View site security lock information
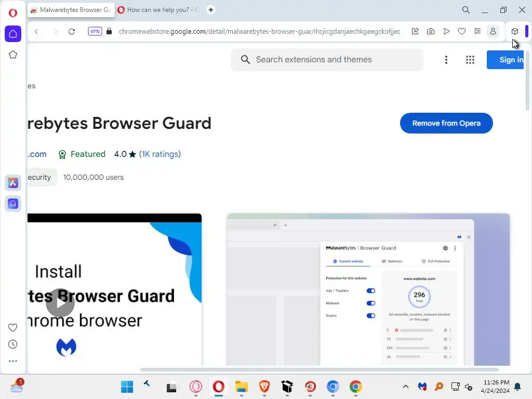 [x=109, y=31]
